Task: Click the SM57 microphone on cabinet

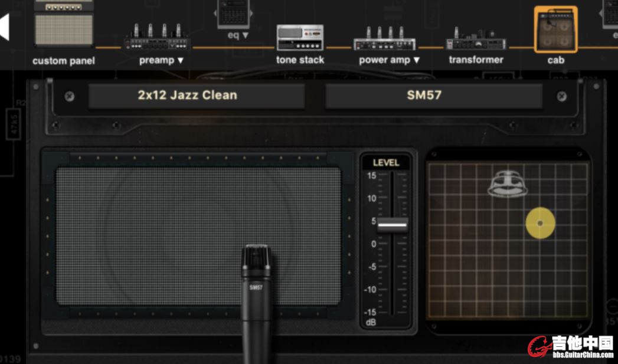Action: tap(256, 303)
